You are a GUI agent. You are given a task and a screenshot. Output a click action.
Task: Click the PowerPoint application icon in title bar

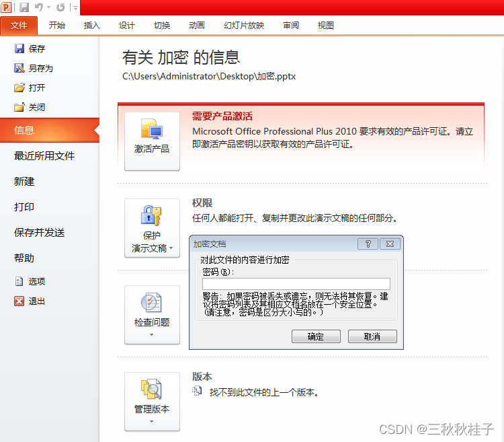(x=6, y=7)
